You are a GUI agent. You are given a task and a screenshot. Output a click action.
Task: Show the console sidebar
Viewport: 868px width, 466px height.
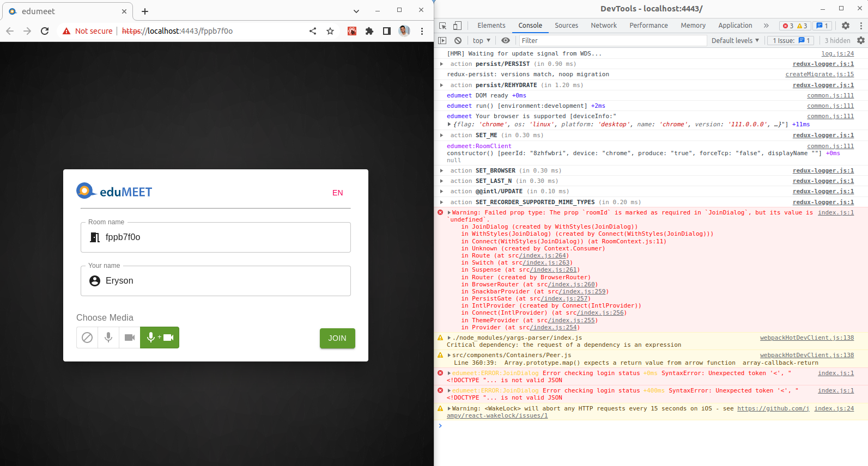(x=442, y=40)
